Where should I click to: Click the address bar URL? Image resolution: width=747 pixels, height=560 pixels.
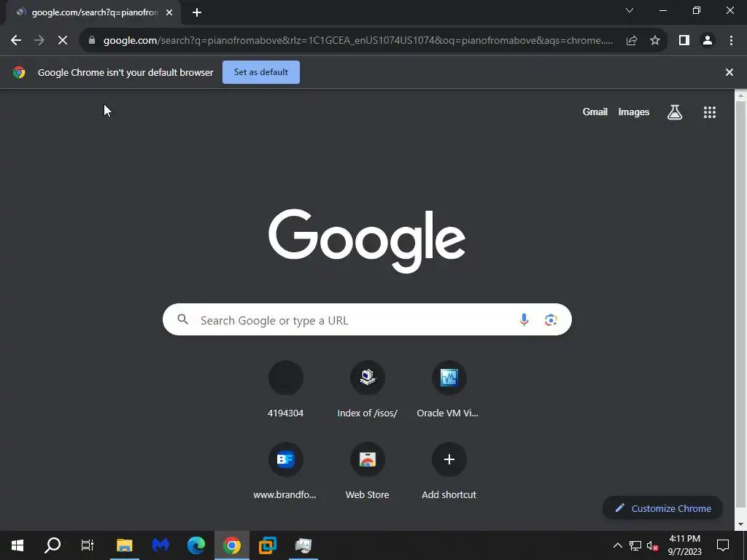tap(357, 41)
